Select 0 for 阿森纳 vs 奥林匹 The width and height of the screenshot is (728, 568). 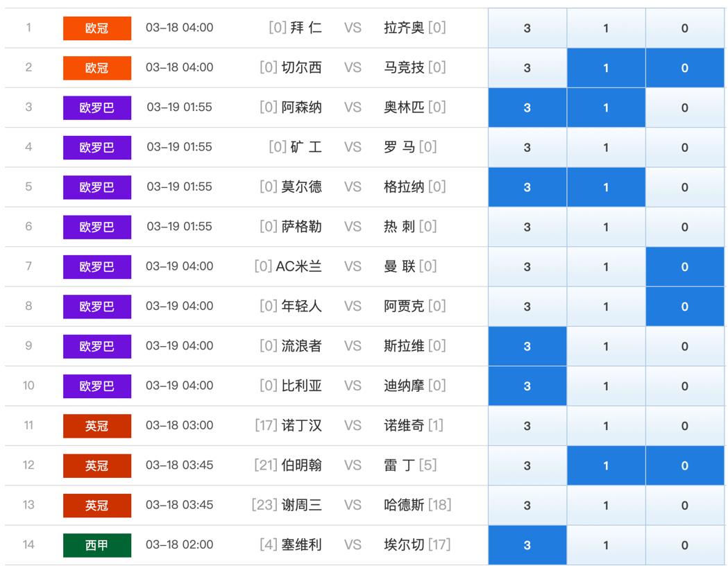tap(685, 107)
